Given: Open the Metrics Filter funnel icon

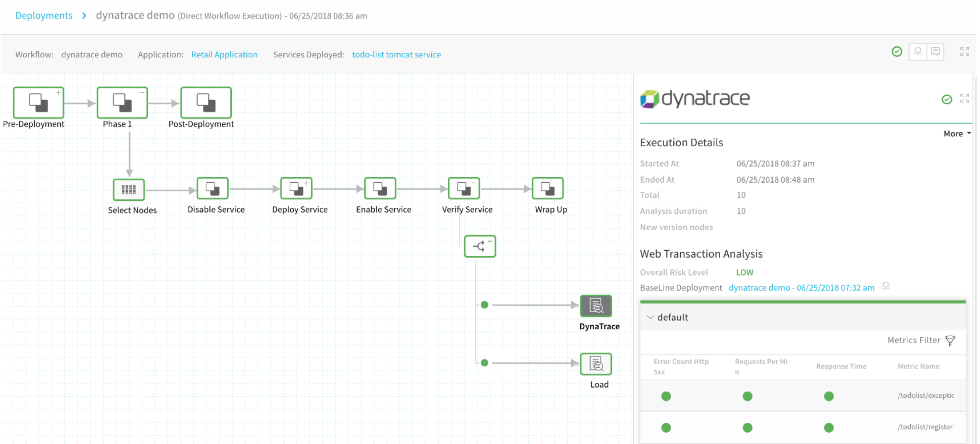Looking at the screenshot, I should [x=950, y=341].
